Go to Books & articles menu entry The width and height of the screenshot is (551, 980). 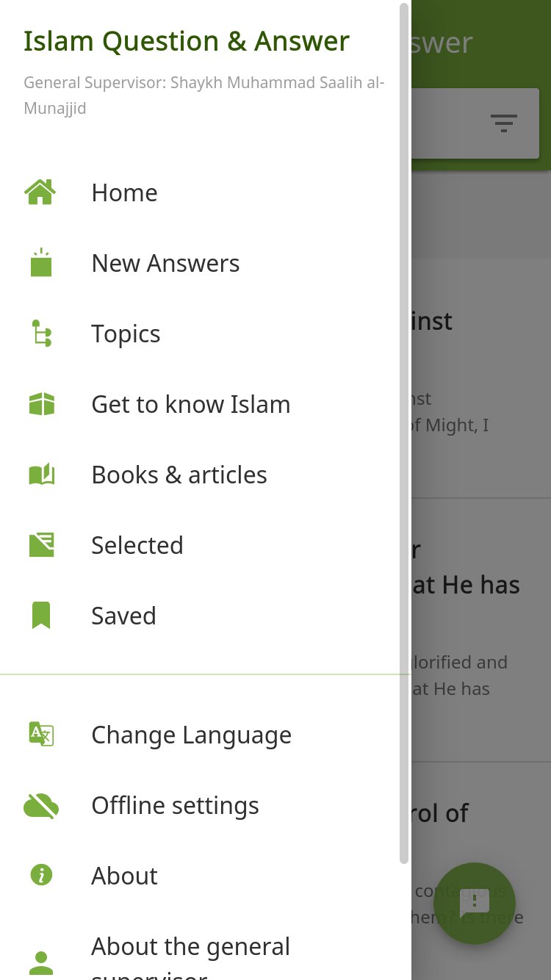coord(206,475)
